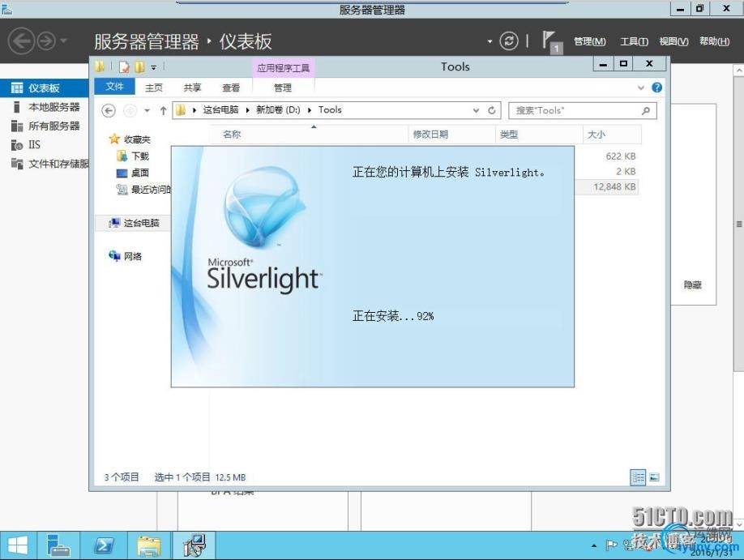Open the 视图(V) menu
The width and height of the screenshot is (744, 560).
[673, 42]
